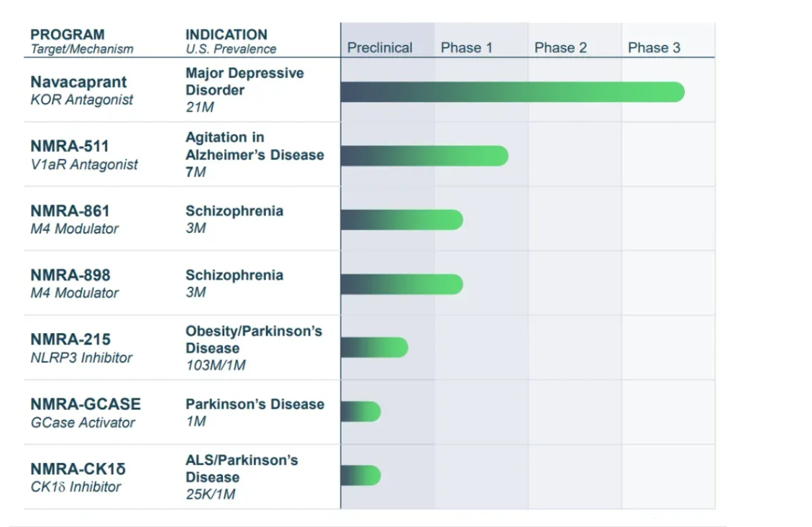The width and height of the screenshot is (812, 527).
Task: Open the NMRA-898 program entry
Action: (x=70, y=275)
